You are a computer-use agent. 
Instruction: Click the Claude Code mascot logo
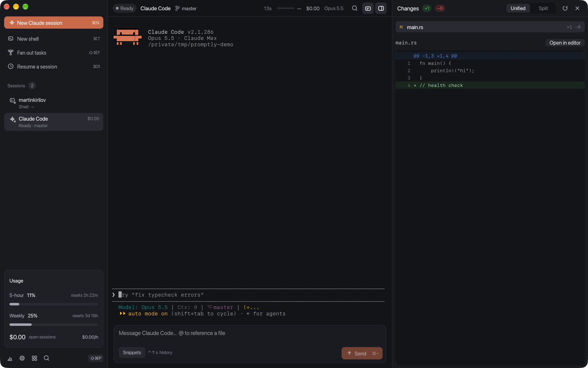tap(127, 37)
